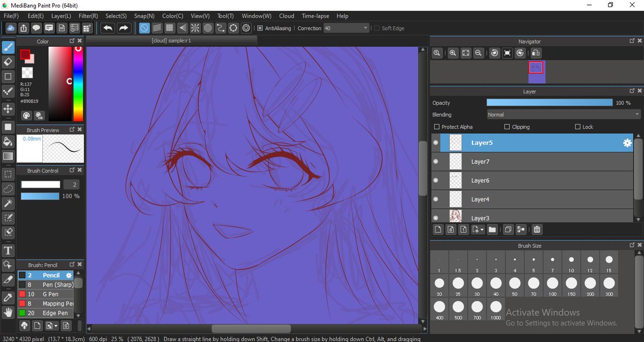Image resolution: width=644 pixels, height=342 pixels.
Task: Select the Dot tool icon
Action: (8, 92)
